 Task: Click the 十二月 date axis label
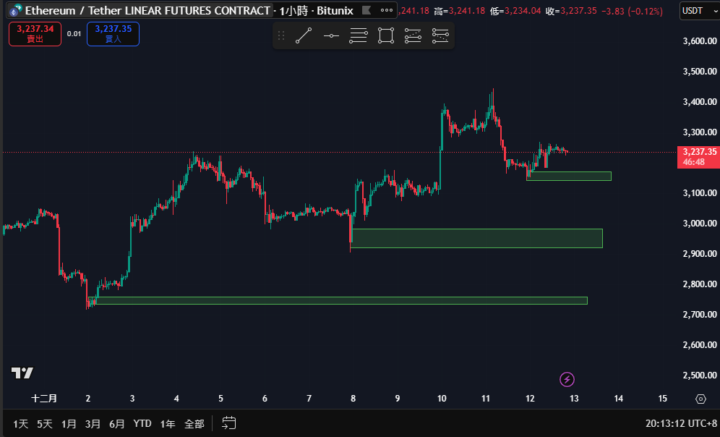[x=44, y=398]
